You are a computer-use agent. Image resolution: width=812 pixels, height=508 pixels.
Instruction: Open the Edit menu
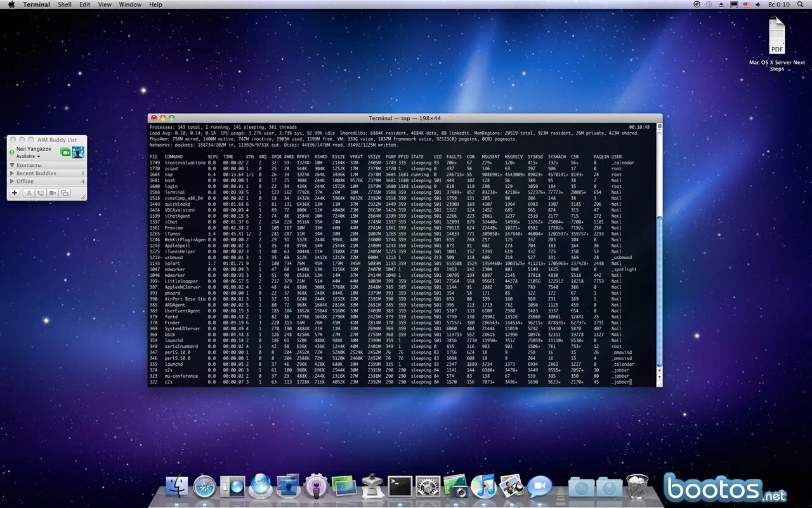point(85,4)
